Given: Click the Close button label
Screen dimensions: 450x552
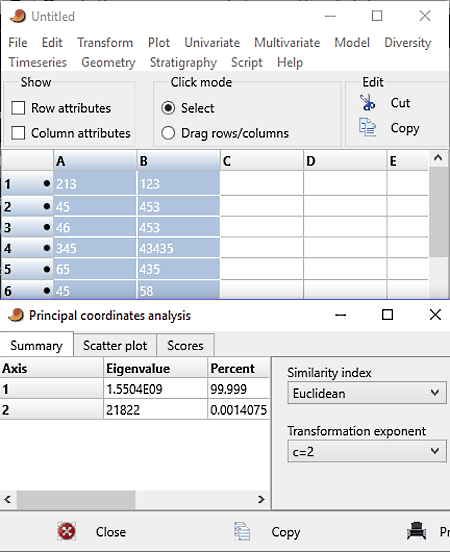Looking at the screenshot, I should [111, 532].
